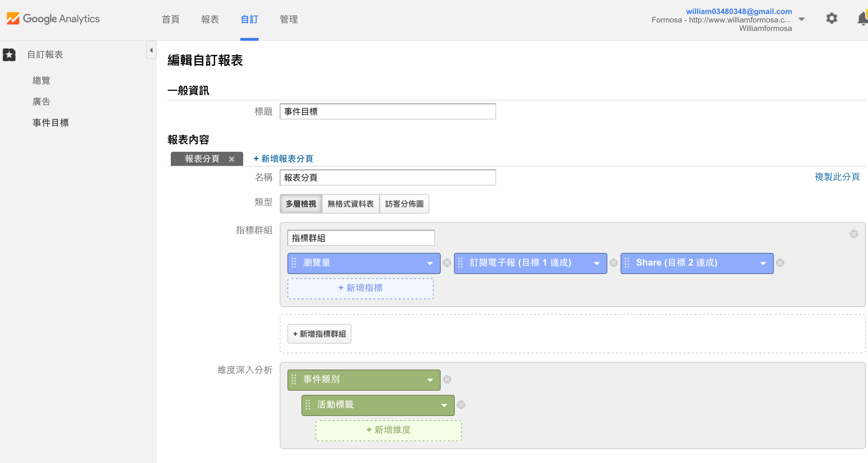Expand the account selector arrow

pos(802,19)
